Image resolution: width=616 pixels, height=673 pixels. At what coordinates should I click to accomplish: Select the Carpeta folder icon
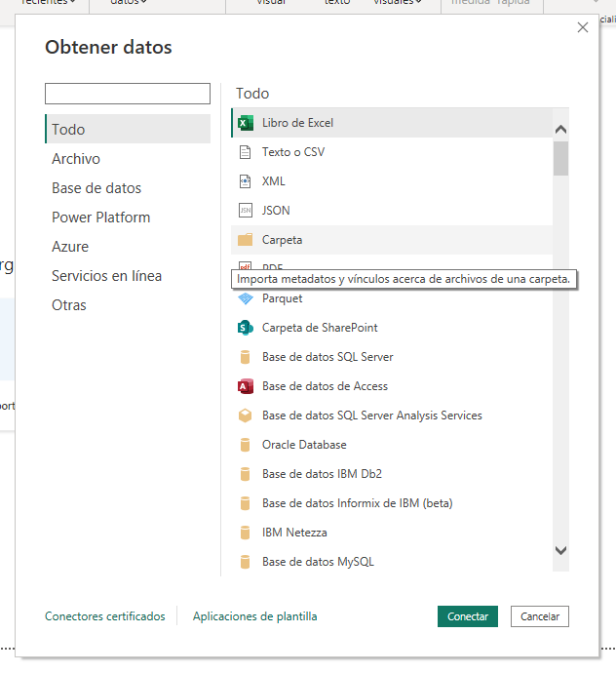pos(246,240)
